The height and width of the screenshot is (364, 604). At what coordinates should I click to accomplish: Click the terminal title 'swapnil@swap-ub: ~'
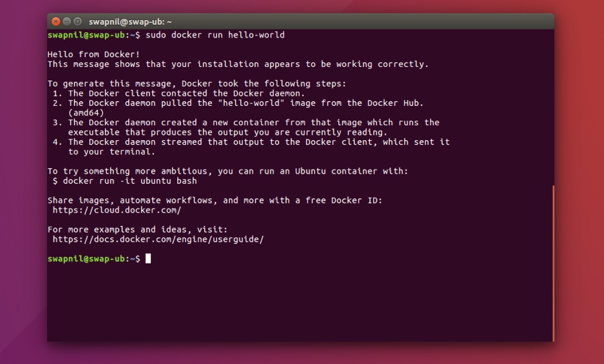[x=130, y=22]
